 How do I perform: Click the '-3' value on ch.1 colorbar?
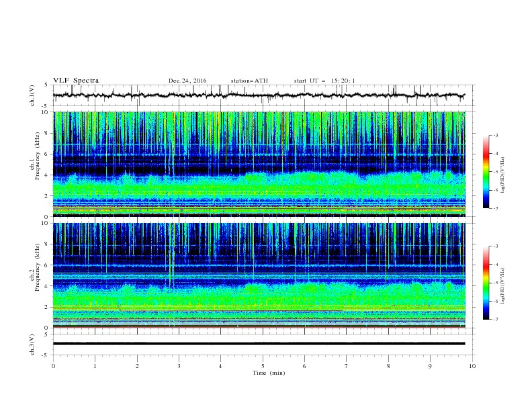(x=495, y=135)
